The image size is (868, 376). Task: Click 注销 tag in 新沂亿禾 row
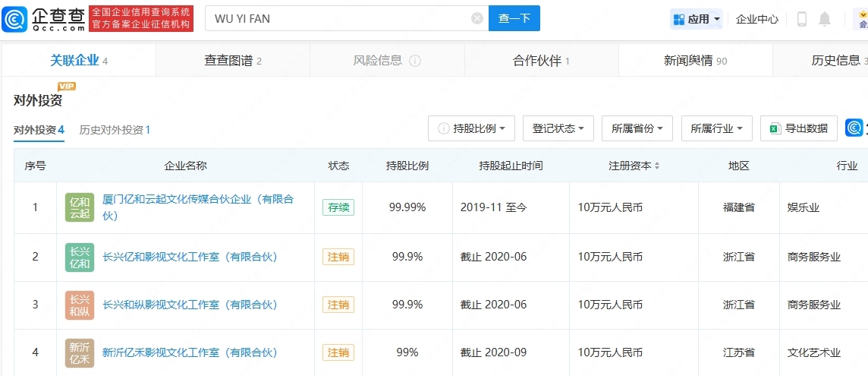[338, 352]
